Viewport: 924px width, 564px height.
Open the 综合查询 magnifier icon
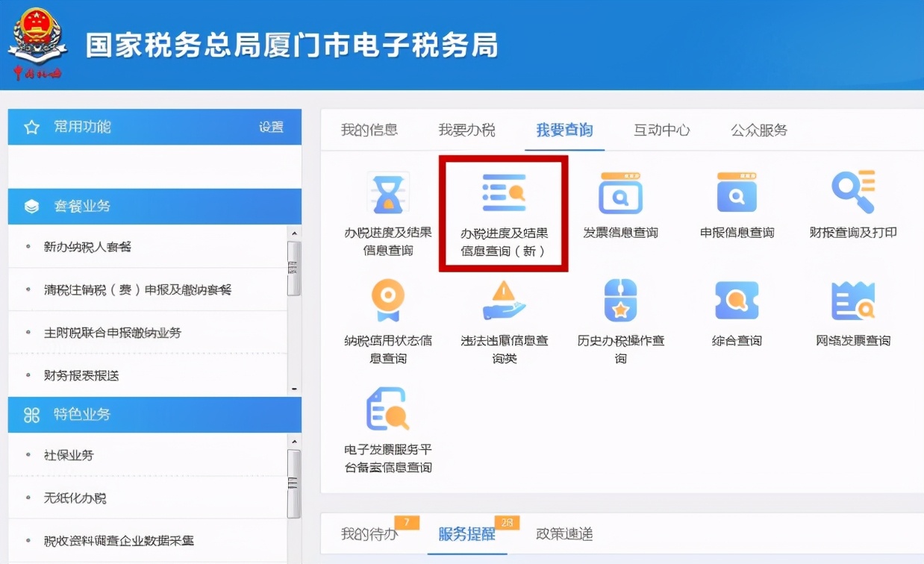click(736, 301)
